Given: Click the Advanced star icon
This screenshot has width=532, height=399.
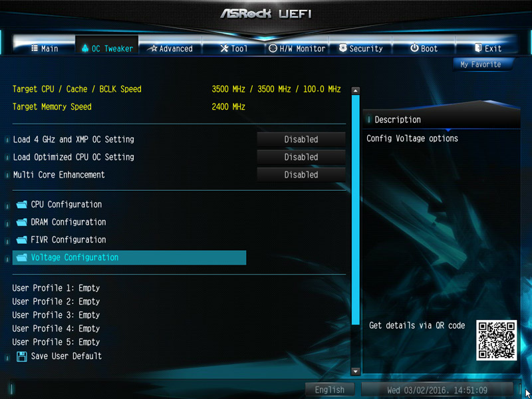Looking at the screenshot, I should pyautogui.click(x=152, y=49).
